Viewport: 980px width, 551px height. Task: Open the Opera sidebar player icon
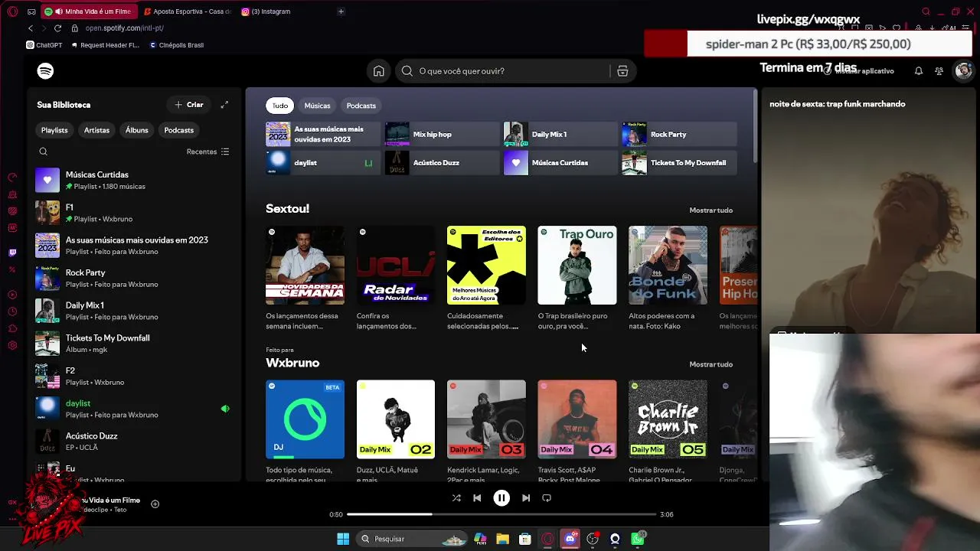pos(12,295)
